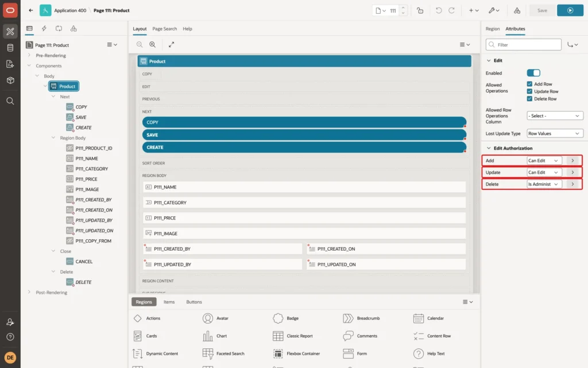Click the Filter properties field
This screenshot has height=368, width=588.
click(x=524, y=45)
